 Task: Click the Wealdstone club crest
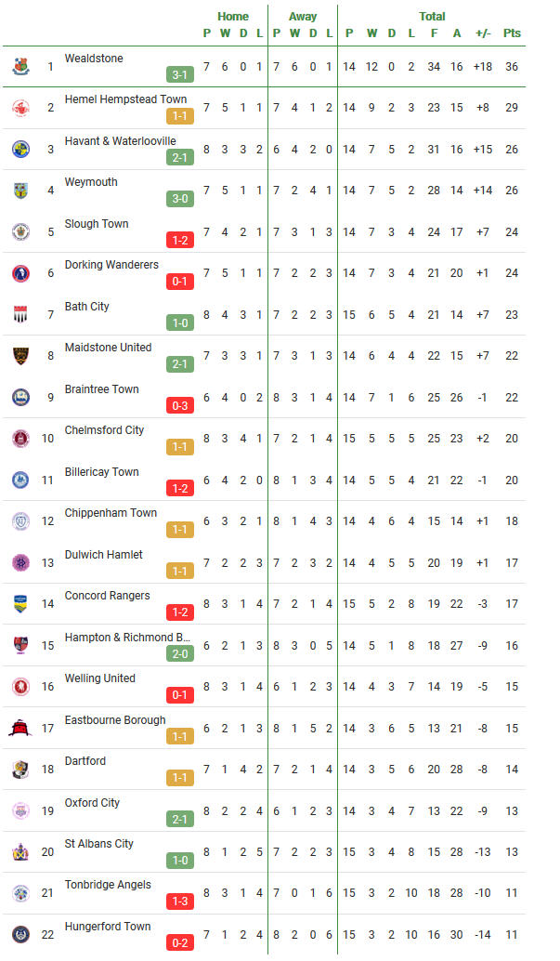coord(20,66)
